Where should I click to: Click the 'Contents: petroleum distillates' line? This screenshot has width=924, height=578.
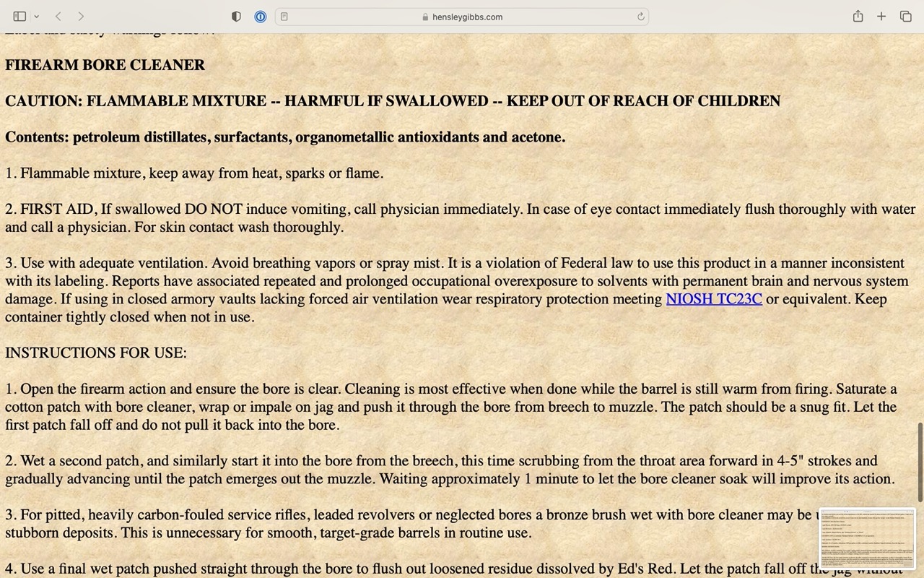[x=285, y=137]
